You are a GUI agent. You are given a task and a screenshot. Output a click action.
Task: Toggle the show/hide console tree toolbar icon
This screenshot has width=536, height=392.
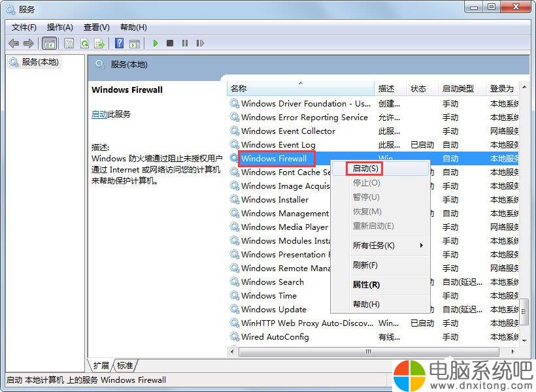pos(49,43)
